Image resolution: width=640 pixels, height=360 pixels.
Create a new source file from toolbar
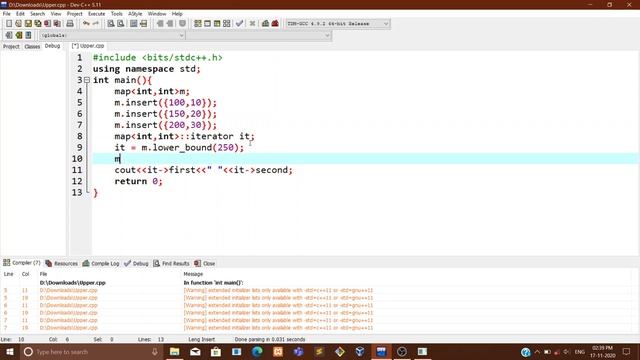tap(9, 24)
